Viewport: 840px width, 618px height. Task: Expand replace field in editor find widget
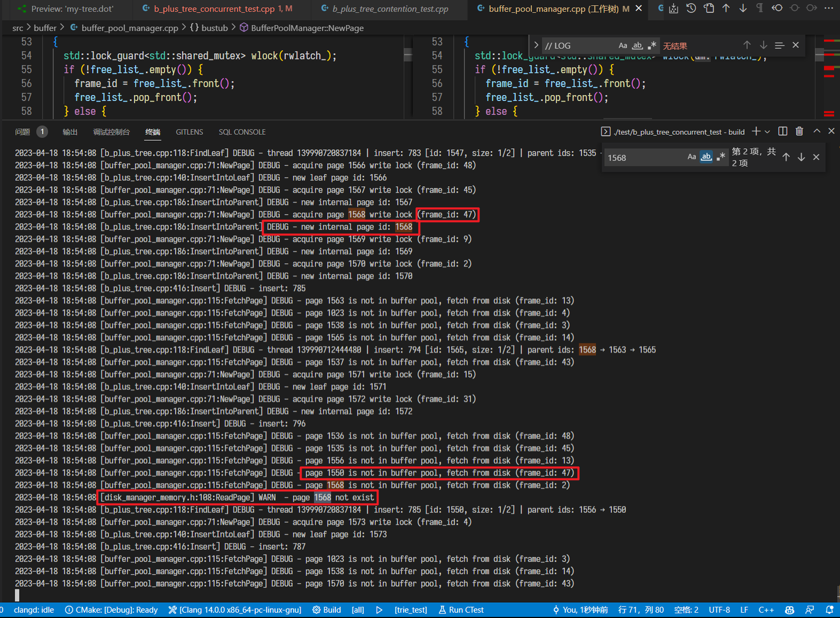536,46
